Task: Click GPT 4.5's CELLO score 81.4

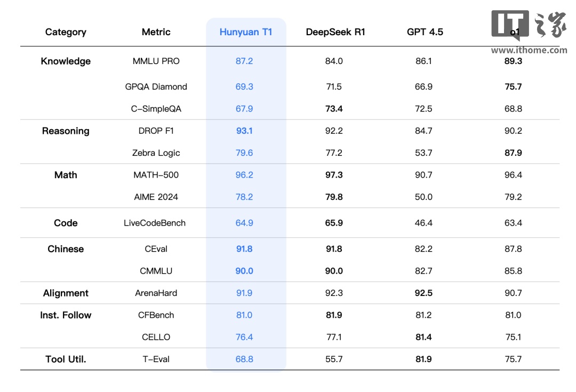Action: [x=423, y=337]
